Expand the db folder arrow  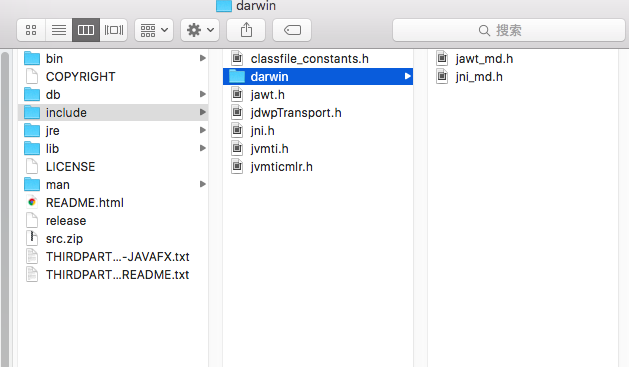(x=203, y=94)
